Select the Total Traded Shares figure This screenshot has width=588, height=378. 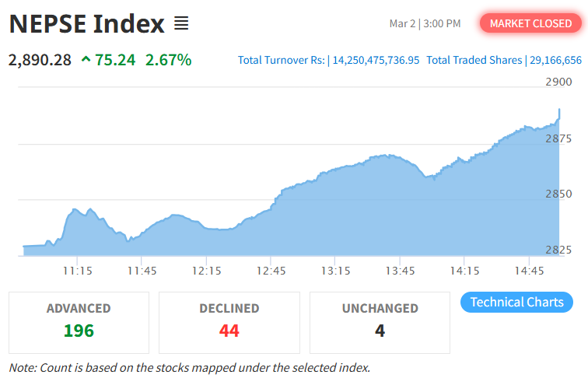click(x=555, y=60)
